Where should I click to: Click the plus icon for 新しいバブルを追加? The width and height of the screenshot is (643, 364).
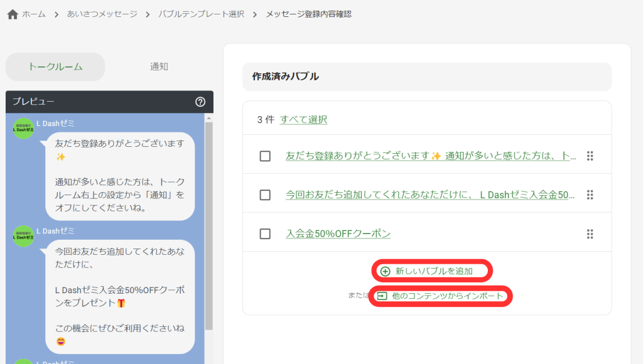(386, 271)
